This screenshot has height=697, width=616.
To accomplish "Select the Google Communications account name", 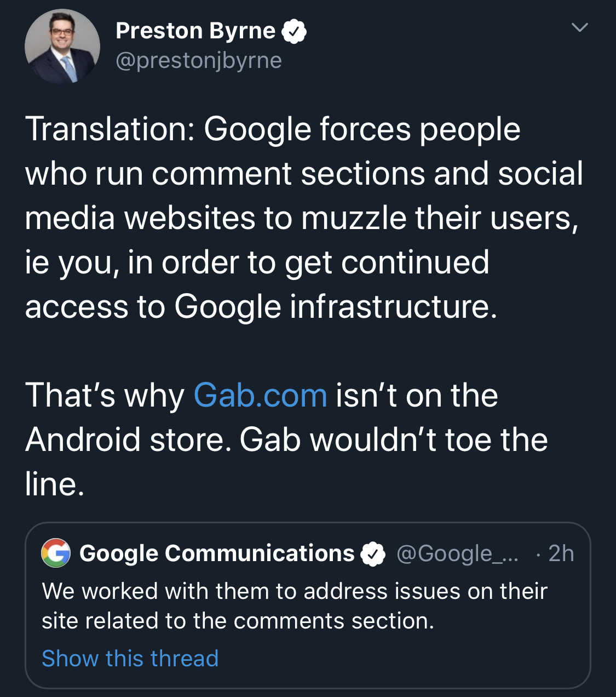I will [x=217, y=553].
